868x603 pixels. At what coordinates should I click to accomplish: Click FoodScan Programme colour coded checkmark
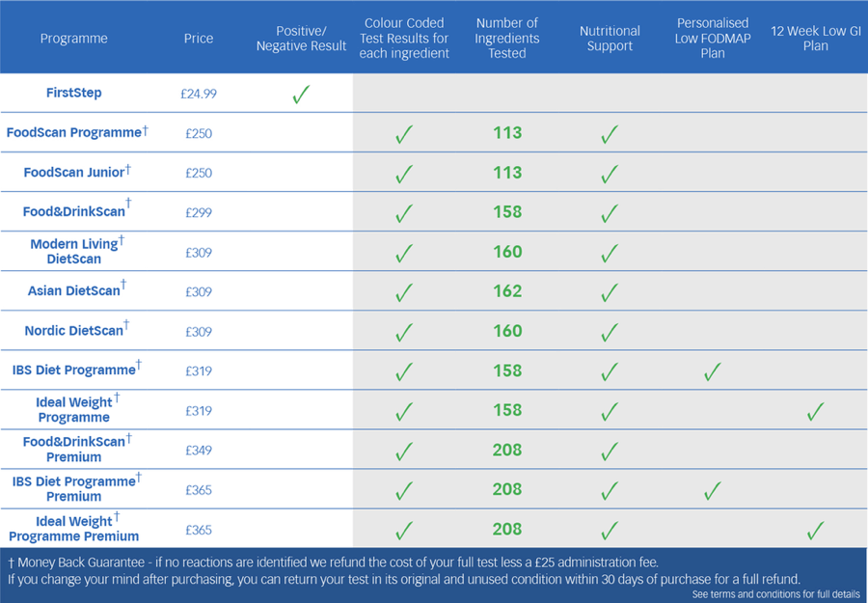[404, 134]
